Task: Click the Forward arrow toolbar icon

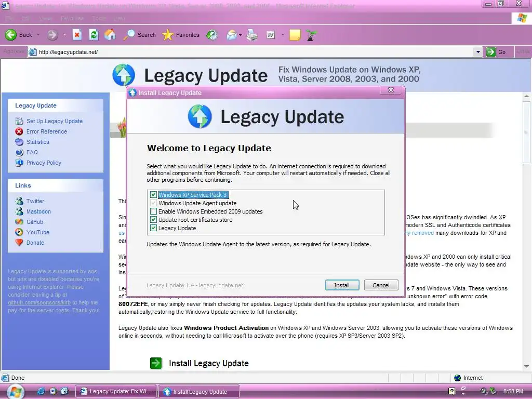Action: pyautogui.click(x=52, y=35)
